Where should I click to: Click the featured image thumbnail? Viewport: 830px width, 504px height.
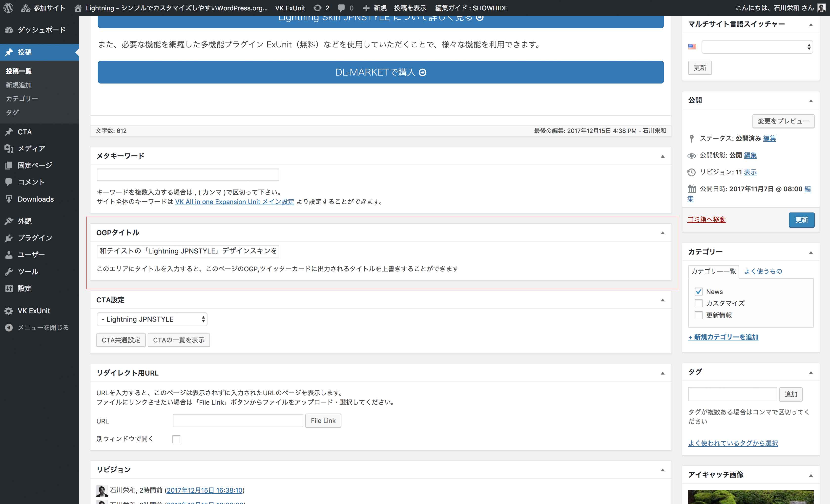(750, 497)
